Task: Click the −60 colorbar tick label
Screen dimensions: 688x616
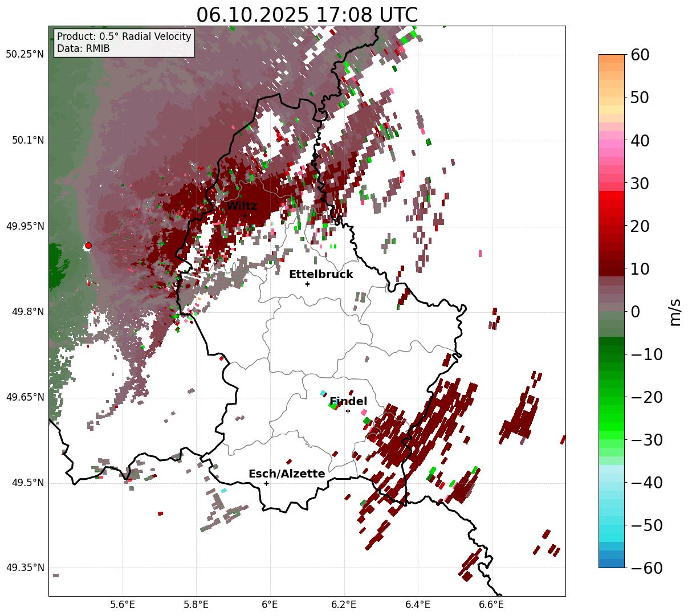Action: 647,568
